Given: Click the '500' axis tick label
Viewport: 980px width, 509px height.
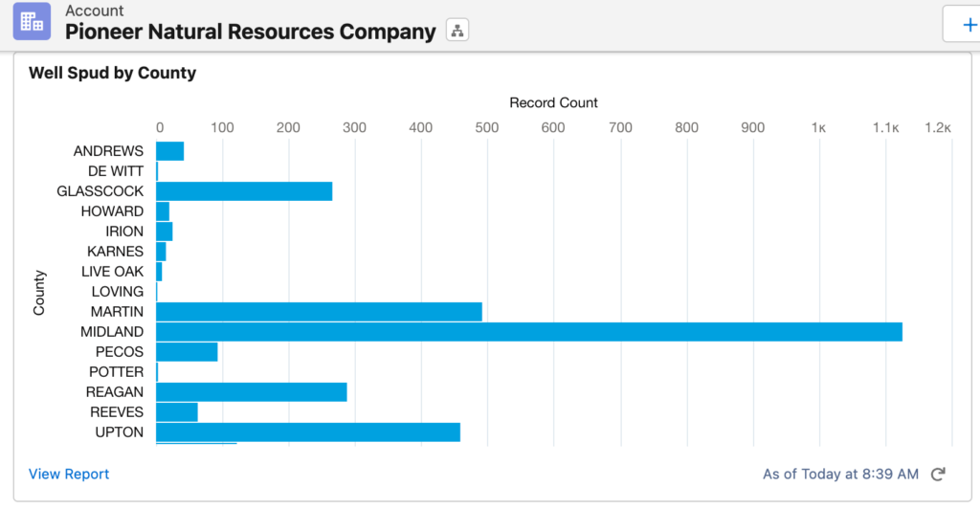Looking at the screenshot, I should pyautogui.click(x=487, y=128).
